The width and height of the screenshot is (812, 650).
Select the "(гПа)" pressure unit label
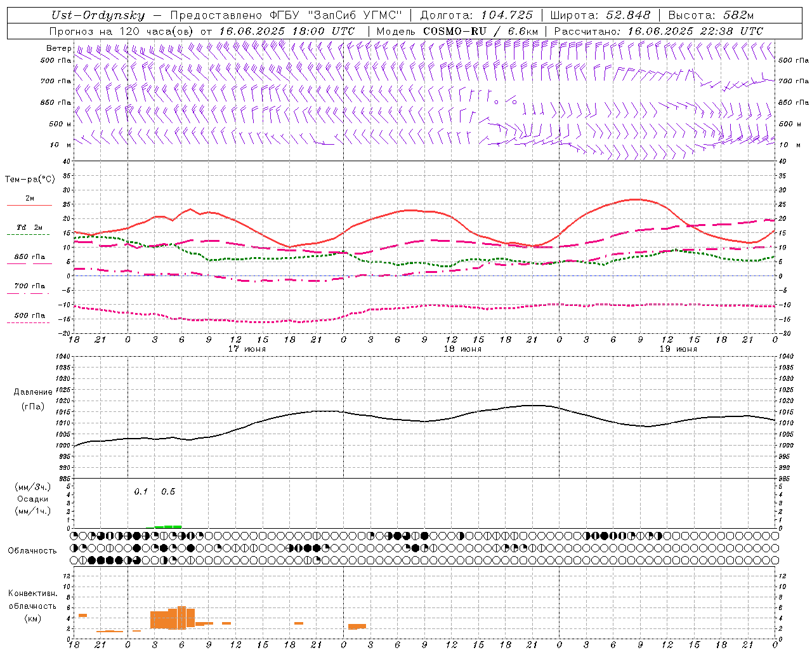pyautogui.click(x=33, y=406)
